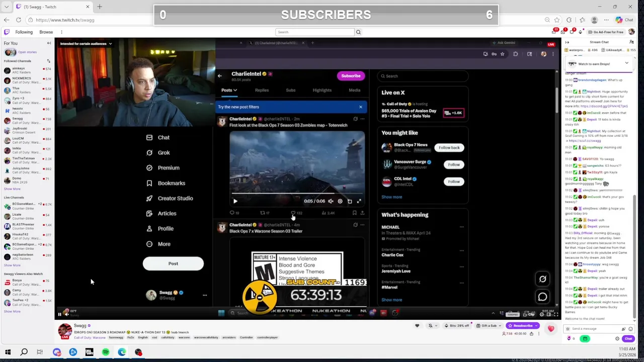
Task: Toggle the follow heart for Swagg
Action: [417, 326]
